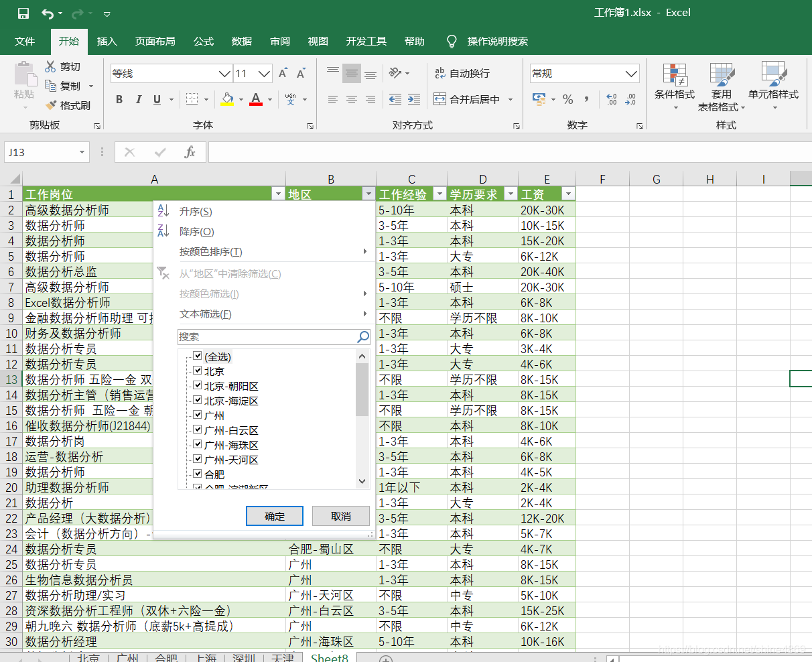Open the 学历要求 column filter dropdown
Viewport: 812px width, 662px height.
tap(511, 194)
